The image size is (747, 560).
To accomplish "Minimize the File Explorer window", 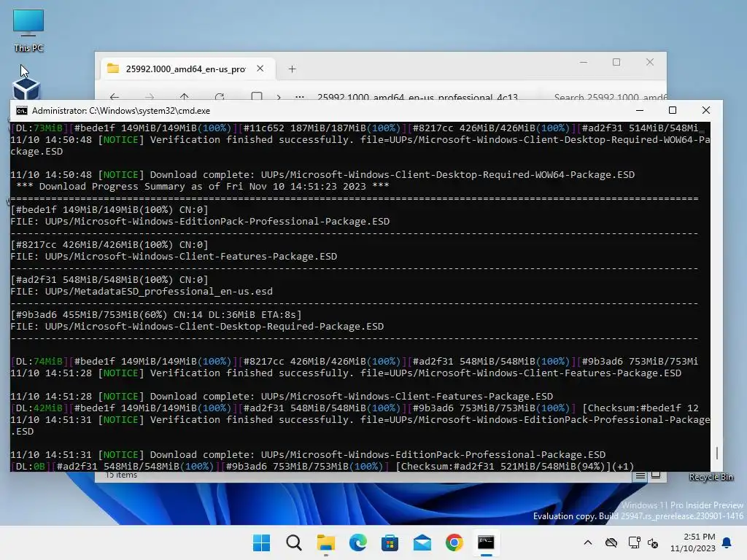I will tap(584, 63).
